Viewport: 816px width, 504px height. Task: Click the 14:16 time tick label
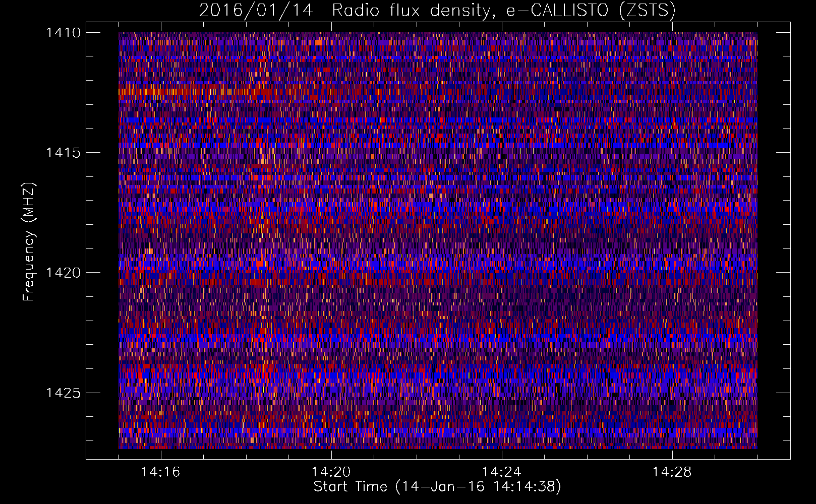(161, 472)
